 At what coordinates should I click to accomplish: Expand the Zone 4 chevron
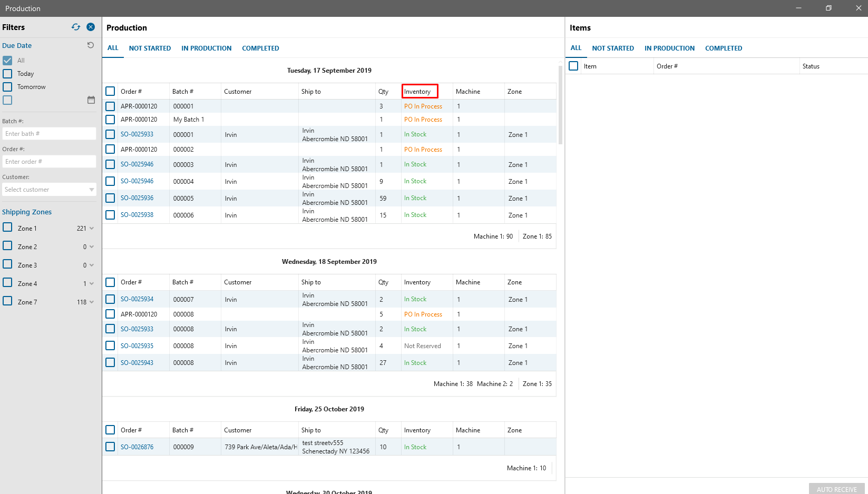point(92,284)
